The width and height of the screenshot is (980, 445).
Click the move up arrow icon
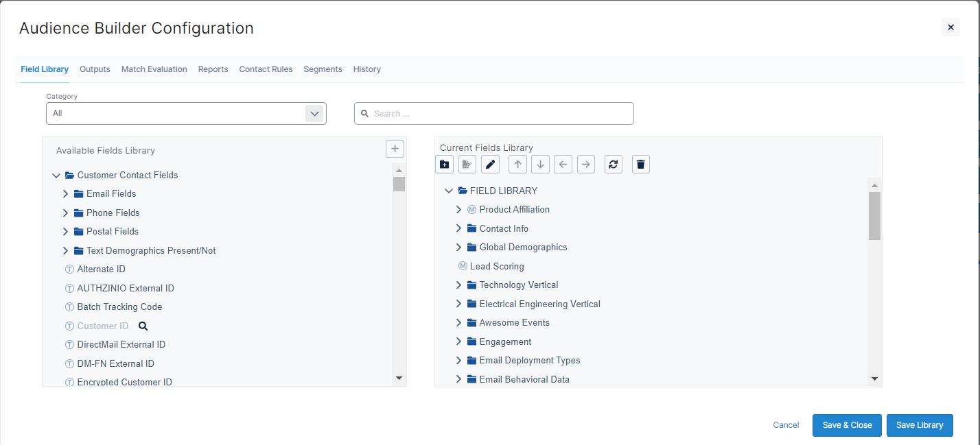[x=517, y=165]
